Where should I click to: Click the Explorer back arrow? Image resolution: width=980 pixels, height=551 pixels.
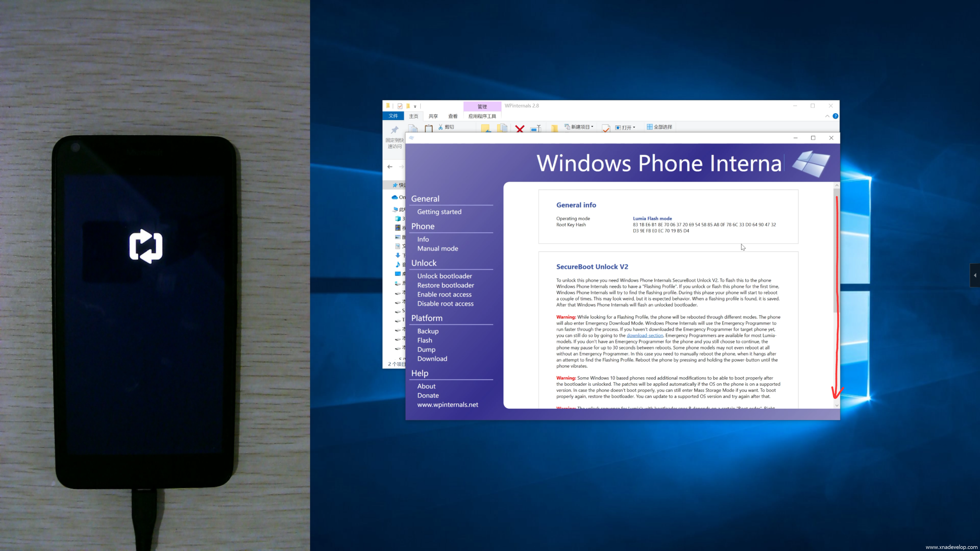(390, 167)
